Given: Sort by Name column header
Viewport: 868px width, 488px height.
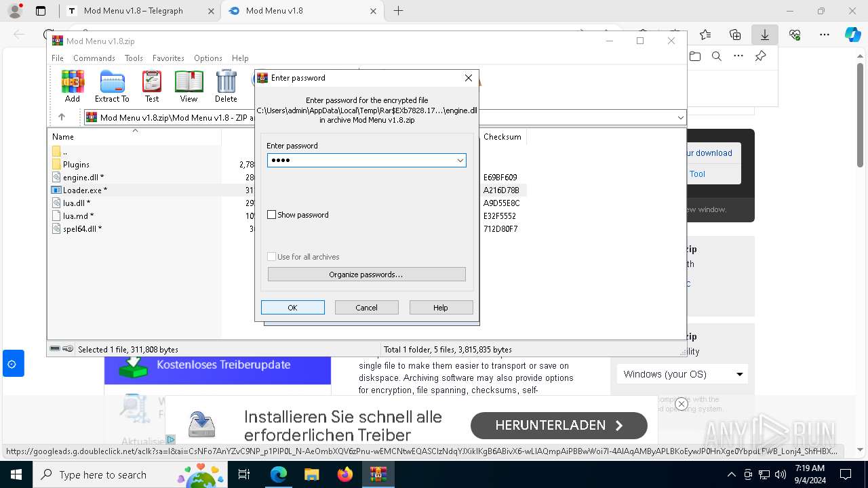Looking at the screenshot, I should coord(134,137).
